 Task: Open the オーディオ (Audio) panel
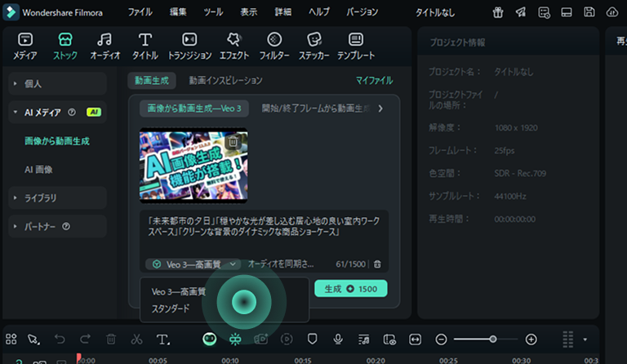tap(104, 47)
